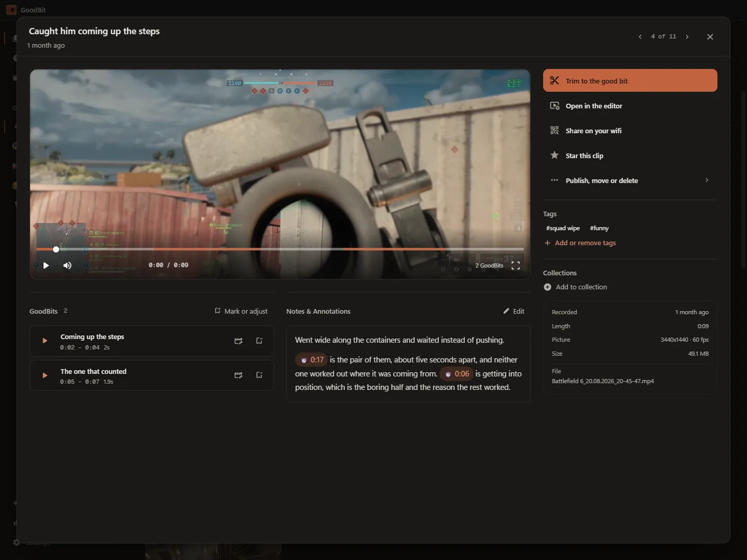Play The one that counted GoodBit

45,375
